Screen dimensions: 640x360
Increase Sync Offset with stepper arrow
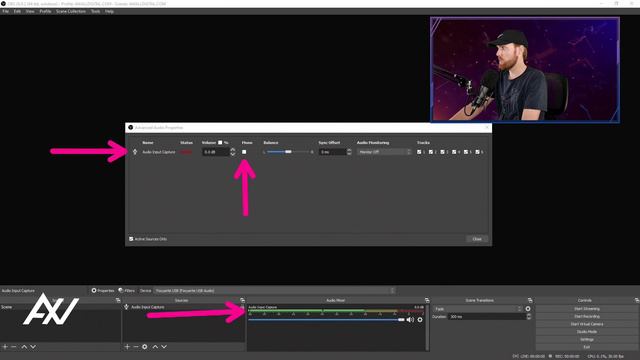pos(349,150)
